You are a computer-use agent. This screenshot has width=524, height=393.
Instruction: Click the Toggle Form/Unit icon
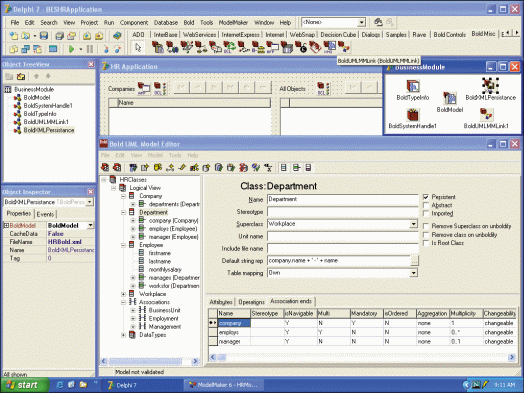click(x=37, y=49)
